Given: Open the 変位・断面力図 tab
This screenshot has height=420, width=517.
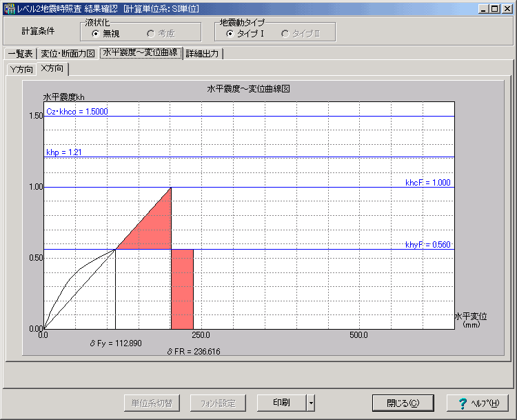Looking at the screenshot, I should tap(68, 54).
